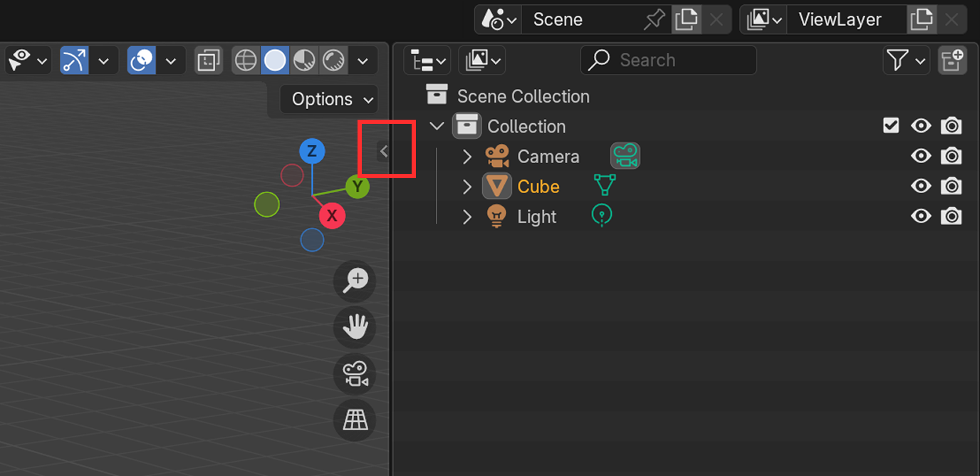
Task: Pin the scene to workspace
Action: pos(655,19)
